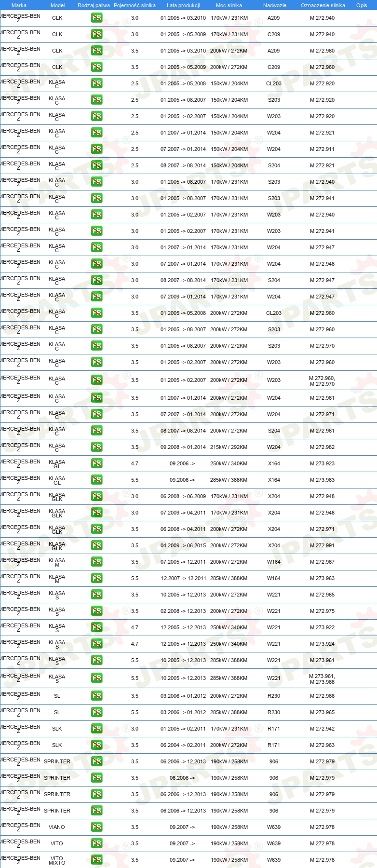Click the 'M 272.942' engine code
This screenshot has width=377, height=868.
[322, 729]
